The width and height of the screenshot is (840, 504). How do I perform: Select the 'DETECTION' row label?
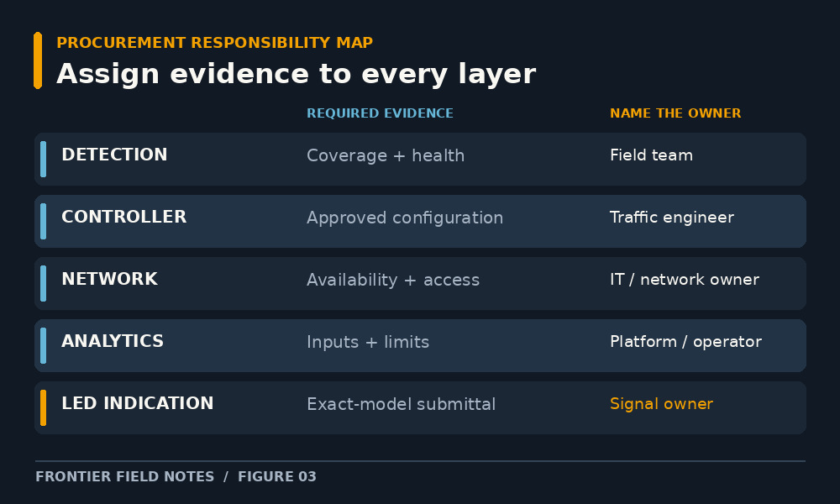pos(114,155)
